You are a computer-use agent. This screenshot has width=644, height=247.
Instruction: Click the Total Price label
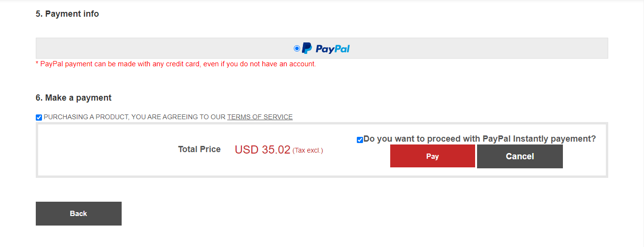(x=199, y=149)
